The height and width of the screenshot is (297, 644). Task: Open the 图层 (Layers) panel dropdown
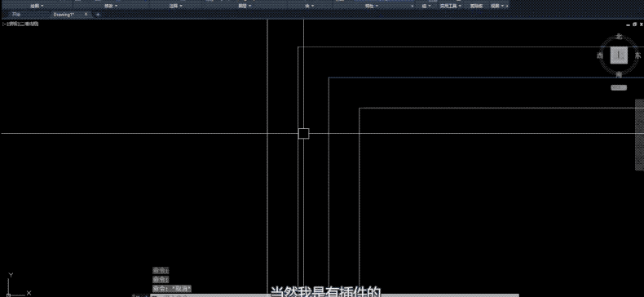click(245, 6)
